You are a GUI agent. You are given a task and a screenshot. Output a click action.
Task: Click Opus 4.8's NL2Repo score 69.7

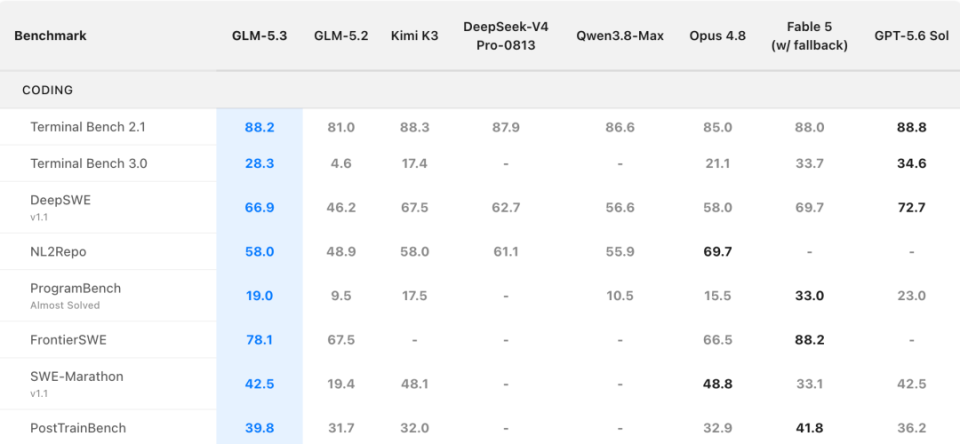coord(718,251)
